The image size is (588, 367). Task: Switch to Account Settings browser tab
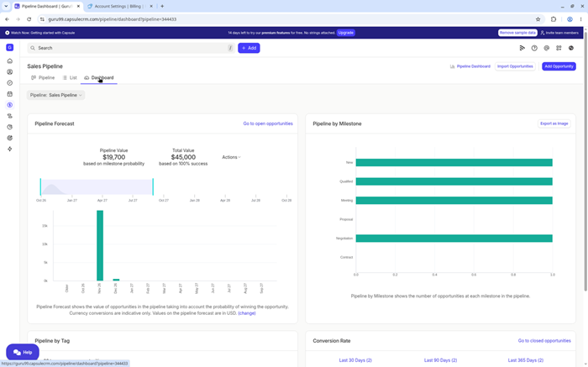click(x=119, y=7)
